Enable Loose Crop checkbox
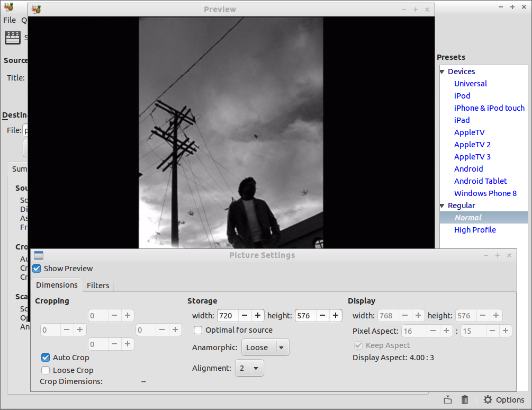Image resolution: width=532 pixels, height=410 pixels. coord(46,370)
